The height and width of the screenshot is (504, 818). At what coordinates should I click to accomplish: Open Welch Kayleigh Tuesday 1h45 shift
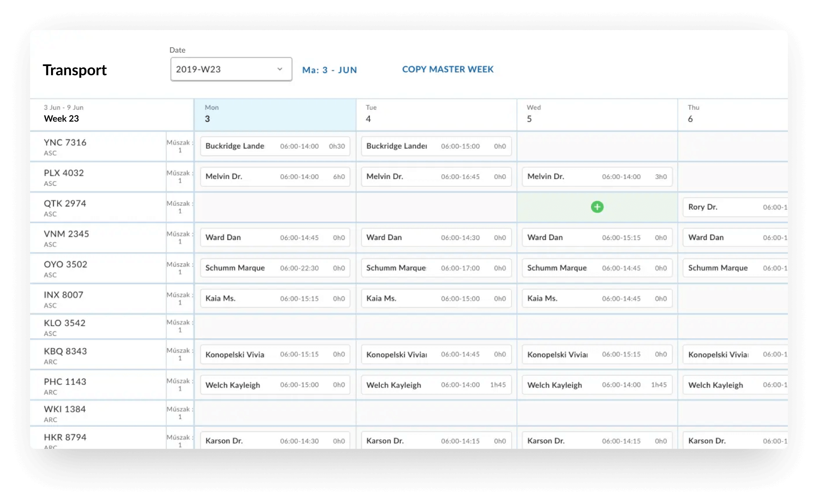point(436,385)
